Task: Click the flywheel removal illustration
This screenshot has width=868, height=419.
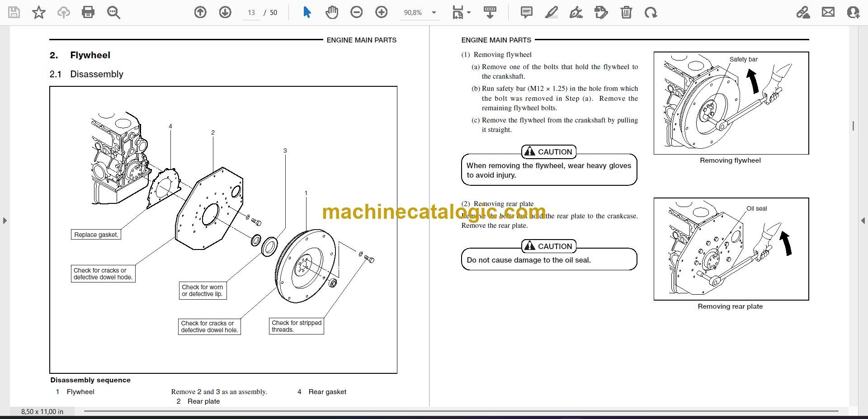Action: [731, 103]
